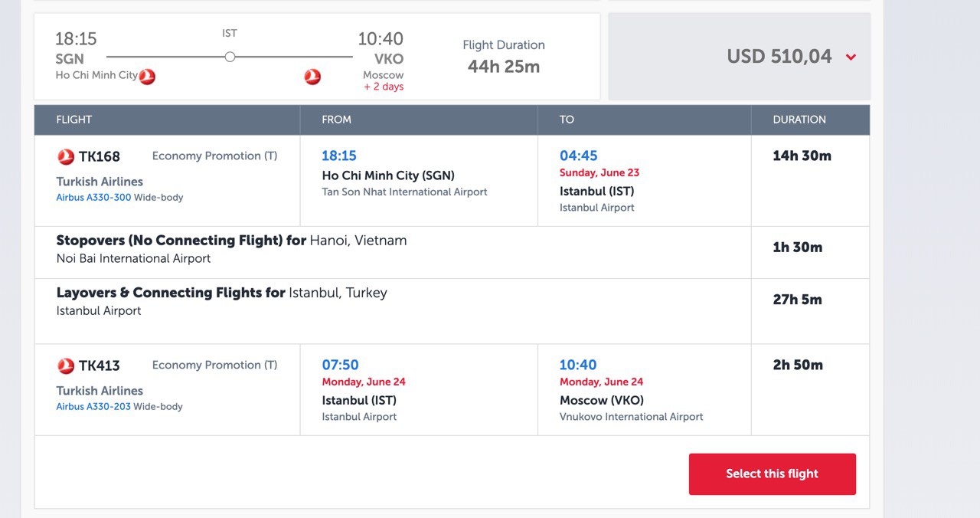
Task: Select this flight
Action: click(x=773, y=474)
